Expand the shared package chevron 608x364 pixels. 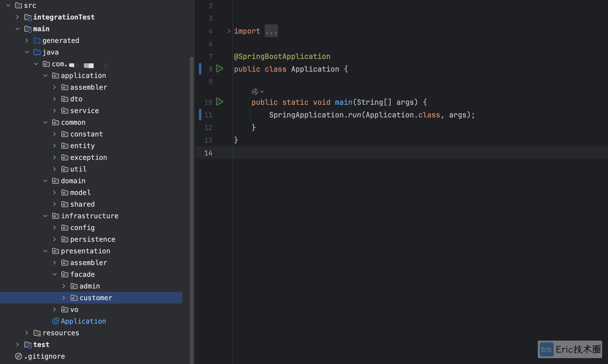(x=54, y=204)
